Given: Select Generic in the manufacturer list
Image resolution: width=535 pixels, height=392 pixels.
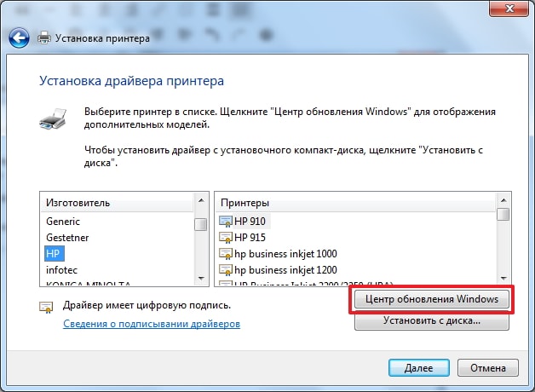Looking at the screenshot, I should click(63, 222).
